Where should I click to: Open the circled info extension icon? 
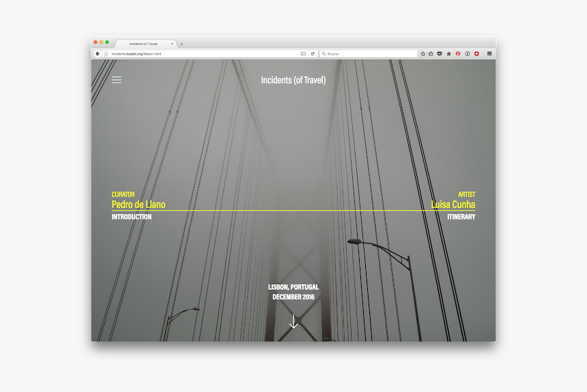467,54
